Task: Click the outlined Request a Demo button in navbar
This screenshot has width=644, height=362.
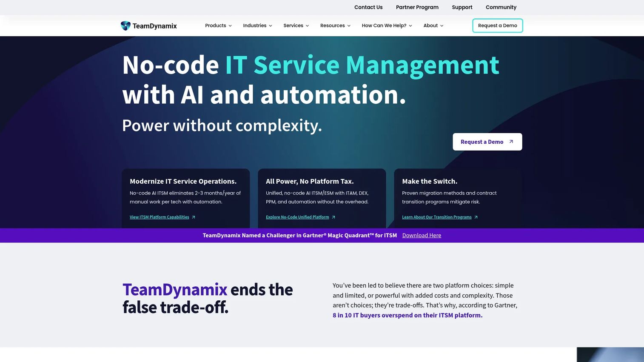Action: tap(497, 26)
